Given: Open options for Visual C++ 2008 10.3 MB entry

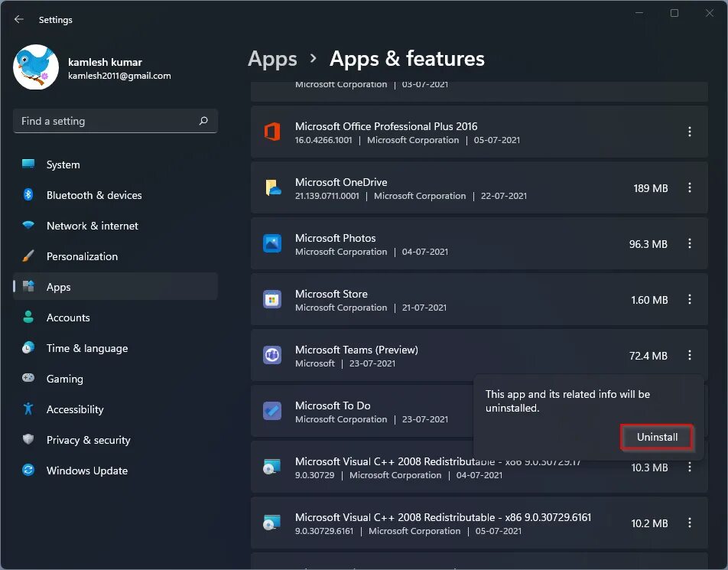Looking at the screenshot, I should point(690,467).
